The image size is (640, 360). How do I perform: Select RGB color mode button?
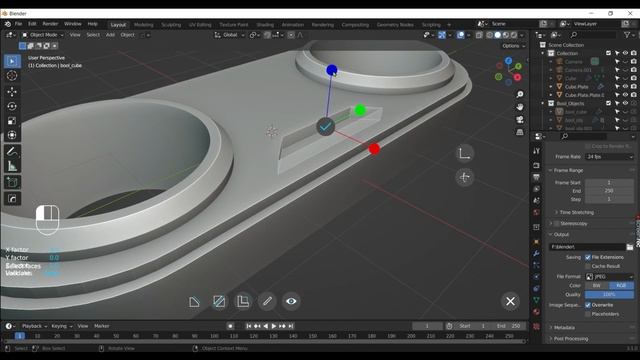pos(621,286)
